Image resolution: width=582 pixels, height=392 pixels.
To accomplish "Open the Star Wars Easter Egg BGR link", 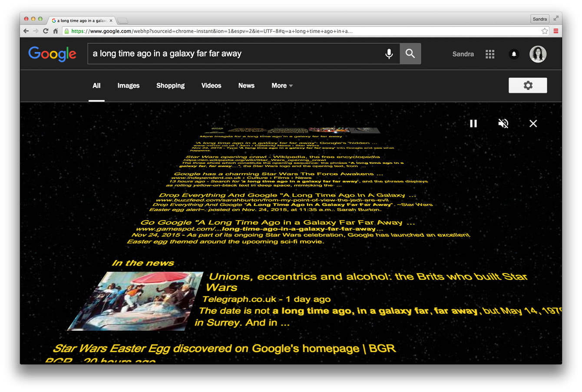I will click(x=224, y=349).
